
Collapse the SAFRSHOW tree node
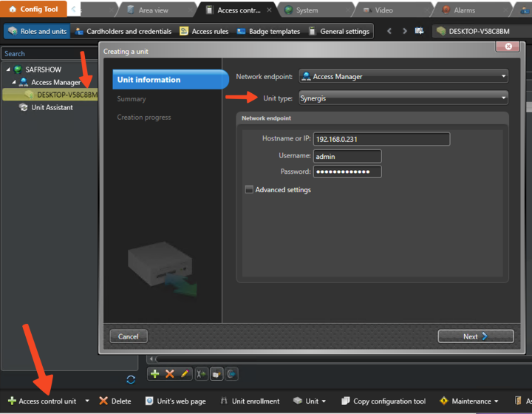click(x=8, y=69)
